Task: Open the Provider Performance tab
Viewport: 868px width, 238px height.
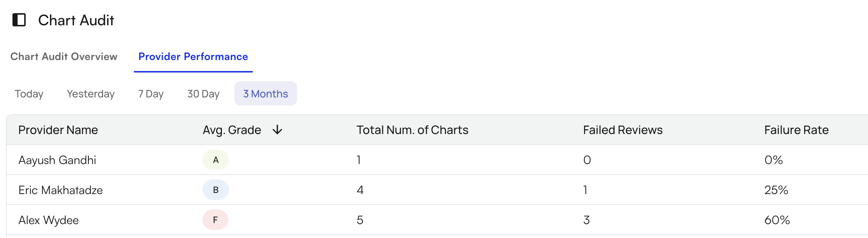Action: tap(193, 57)
